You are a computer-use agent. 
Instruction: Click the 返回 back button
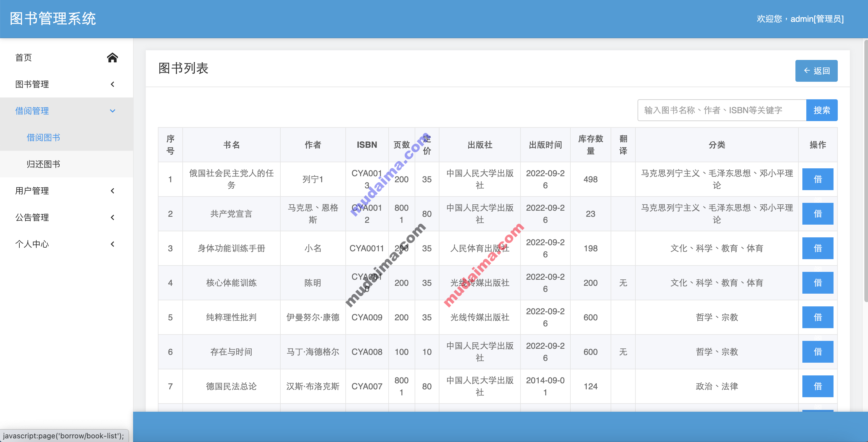tap(816, 71)
